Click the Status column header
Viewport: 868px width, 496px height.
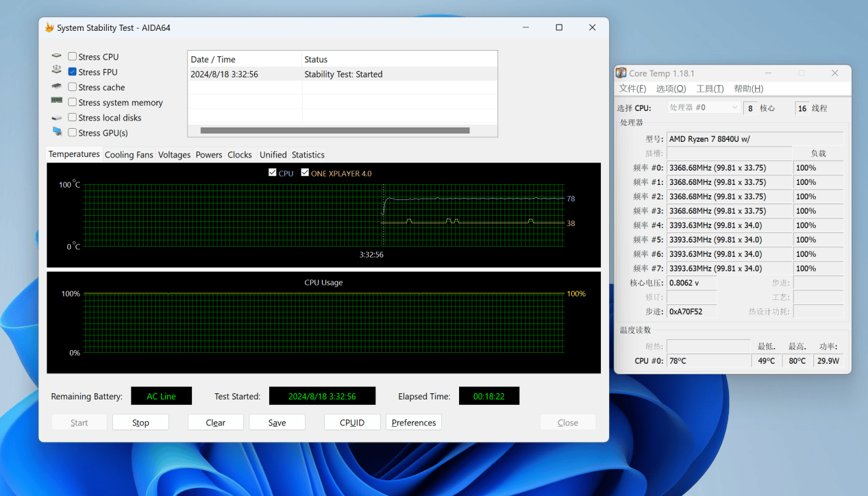point(399,60)
